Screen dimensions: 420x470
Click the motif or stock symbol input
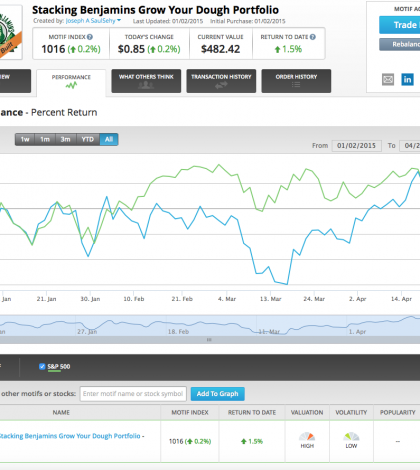point(133,394)
